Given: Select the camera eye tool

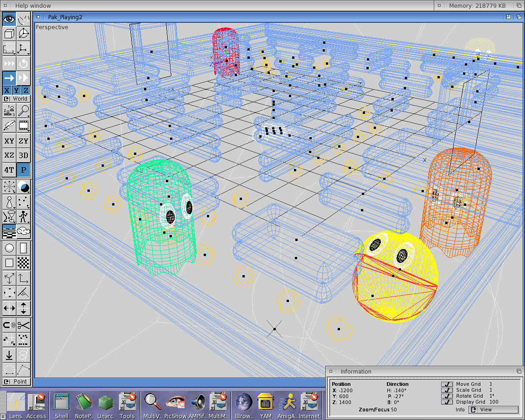Looking at the screenshot, I should point(9,19).
